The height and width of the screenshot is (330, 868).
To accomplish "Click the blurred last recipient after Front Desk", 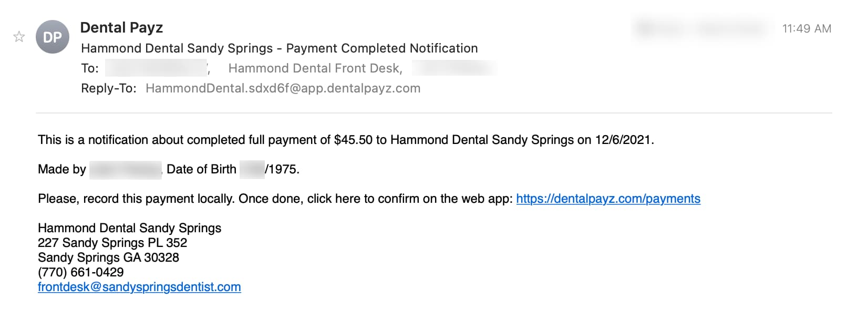I will click(x=453, y=68).
